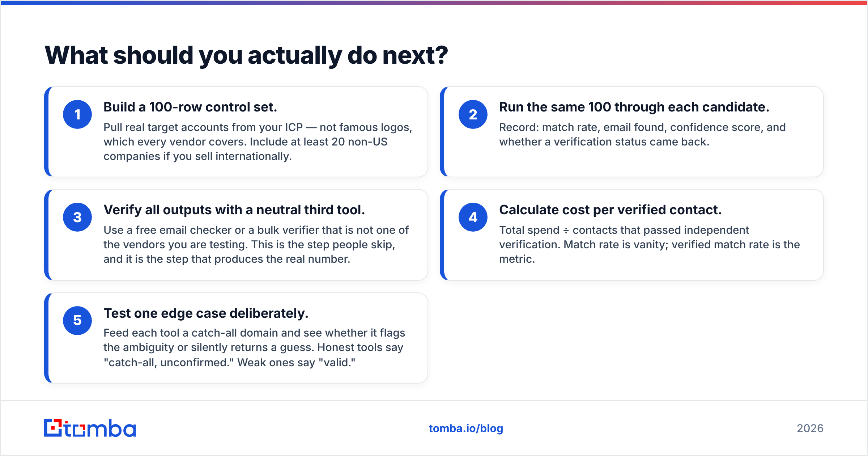Click the gradient bar at the top
The width and height of the screenshot is (868, 456).
click(x=434, y=3)
